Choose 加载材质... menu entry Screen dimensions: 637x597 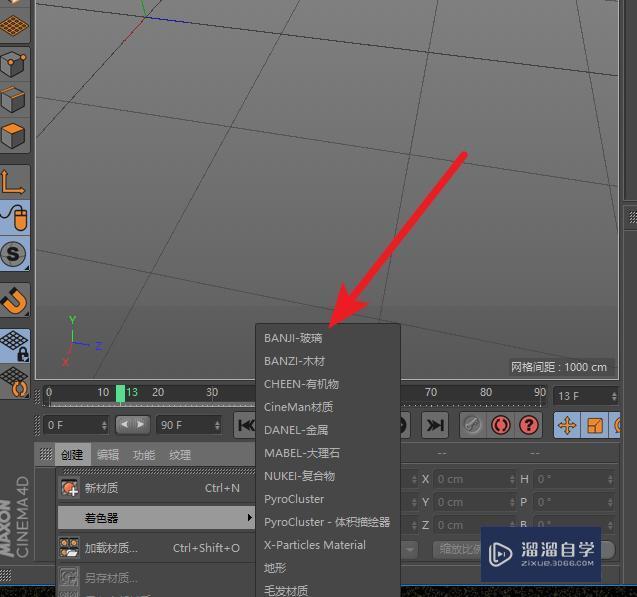point(156,548)
